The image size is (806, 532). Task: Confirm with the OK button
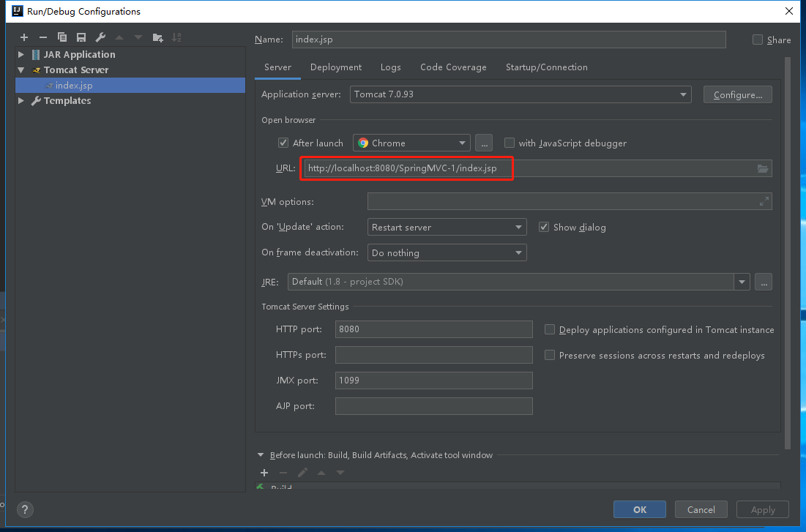pos(639,509)
